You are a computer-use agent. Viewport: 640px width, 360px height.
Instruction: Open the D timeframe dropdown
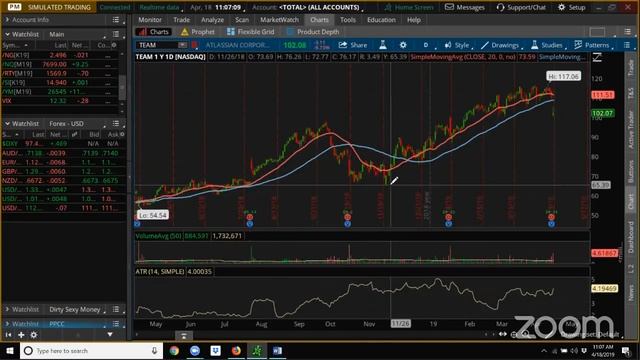427,45
